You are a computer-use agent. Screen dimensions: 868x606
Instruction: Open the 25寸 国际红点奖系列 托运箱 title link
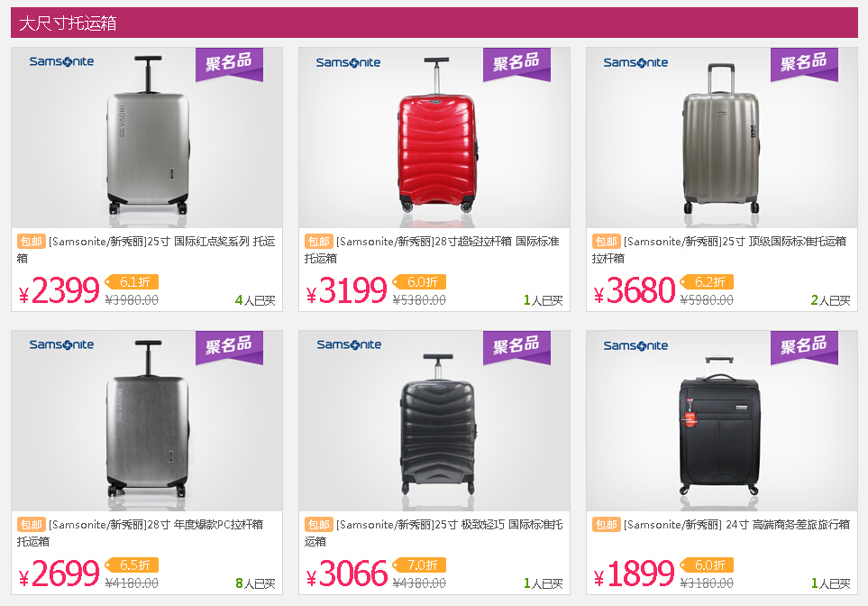[x=146, y=250]
